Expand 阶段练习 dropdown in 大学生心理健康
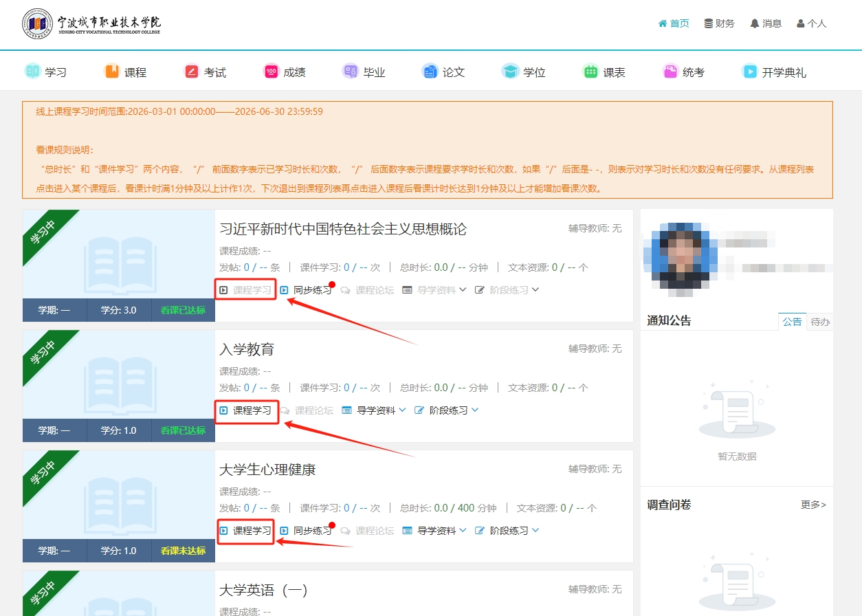 [x=535, y=530]
